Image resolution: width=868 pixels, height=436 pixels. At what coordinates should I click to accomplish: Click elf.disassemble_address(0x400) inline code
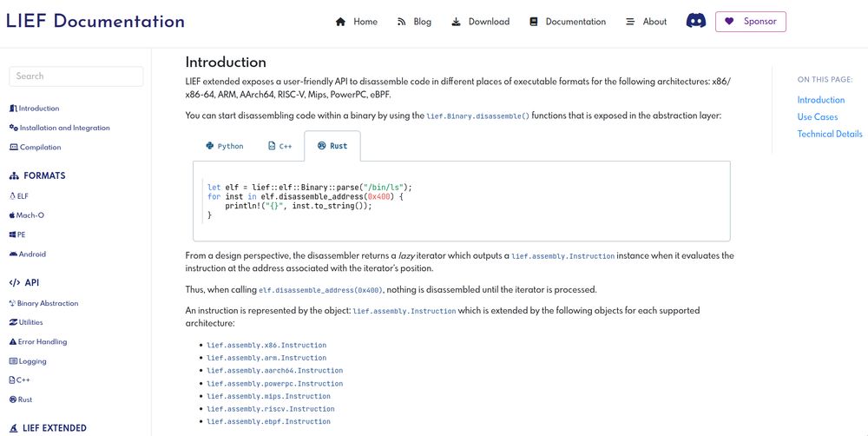(x=320, y=290)
